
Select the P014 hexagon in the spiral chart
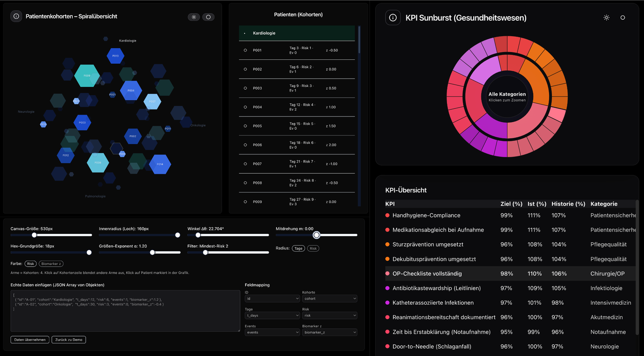pos(160,164)
